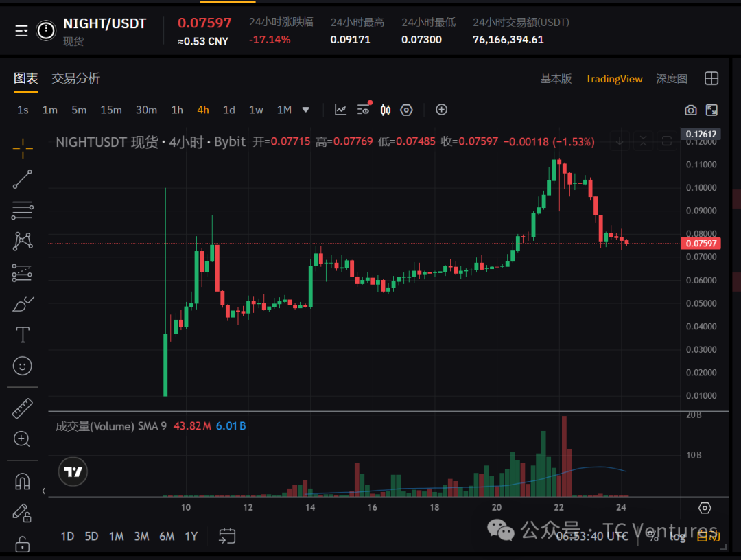Select the 1m interval
The height and width of the screenshot is (560, 741).
49,110
